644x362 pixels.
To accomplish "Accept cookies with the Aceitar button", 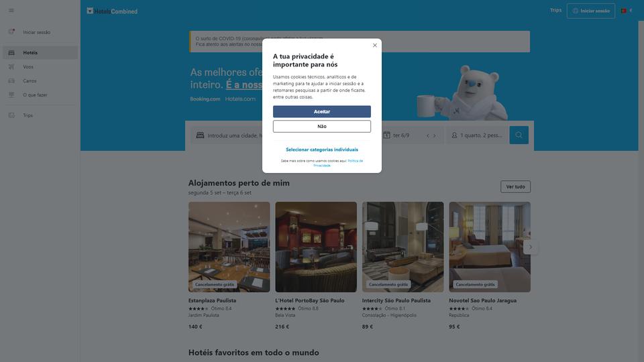I will (322, 112).
